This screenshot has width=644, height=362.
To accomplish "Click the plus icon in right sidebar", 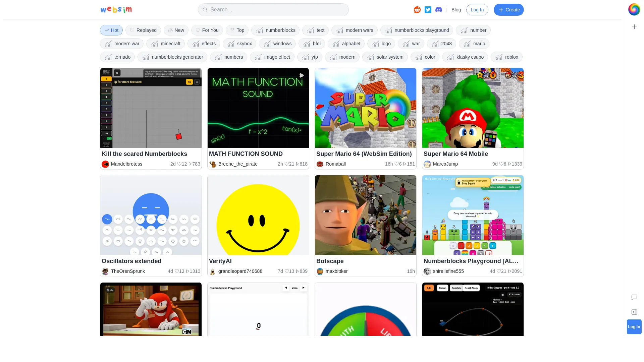I will (634, 27).
